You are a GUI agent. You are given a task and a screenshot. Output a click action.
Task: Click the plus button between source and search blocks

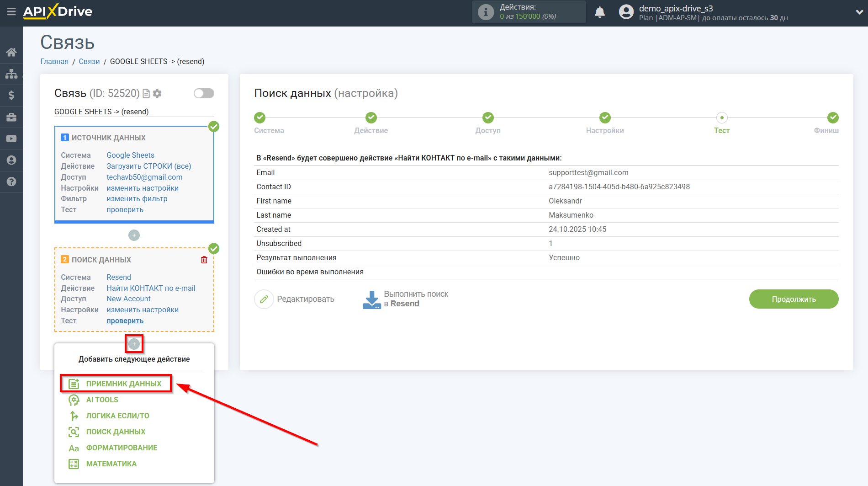pyautogui.click(x=134, y=235)
